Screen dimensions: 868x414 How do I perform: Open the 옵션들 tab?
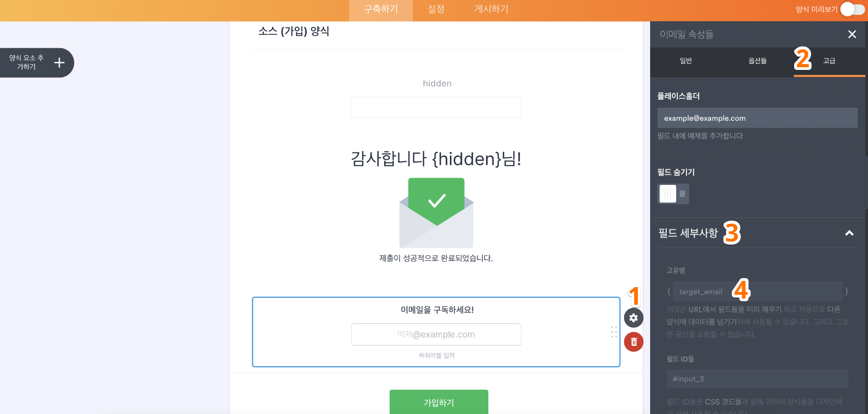click(758, 61)
